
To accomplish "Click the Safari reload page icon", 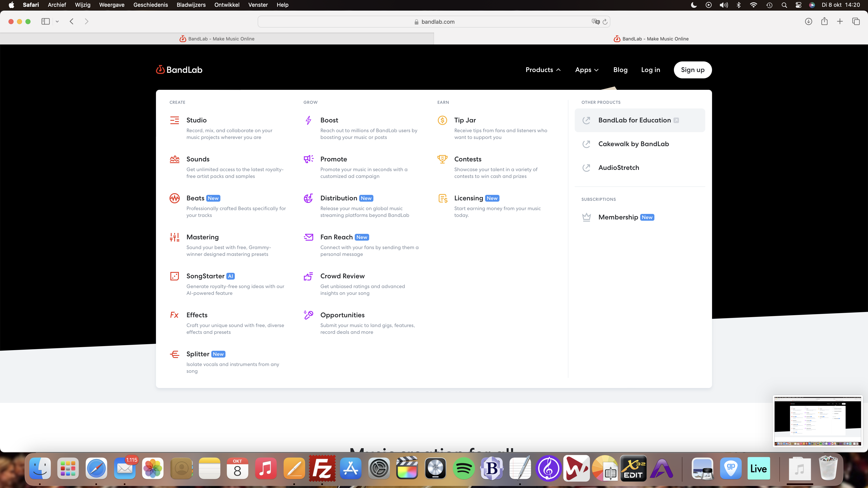I will (x=605, y=22).
